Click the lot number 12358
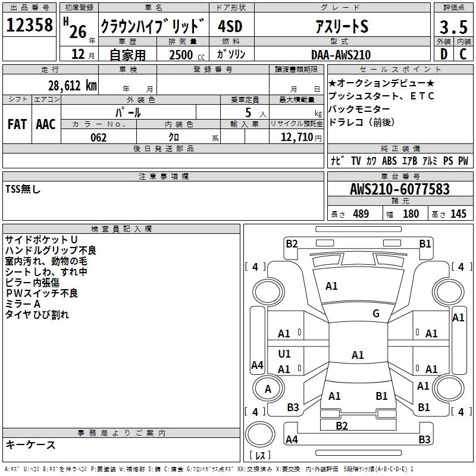Image resolution: width=476 pixels, height=476 pixels. (30, 25)
